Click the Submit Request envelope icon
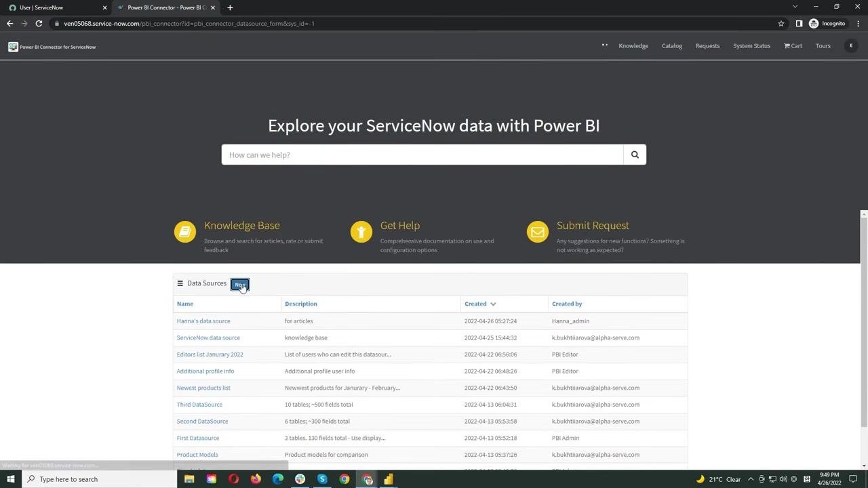 click(x=537, y=232)
